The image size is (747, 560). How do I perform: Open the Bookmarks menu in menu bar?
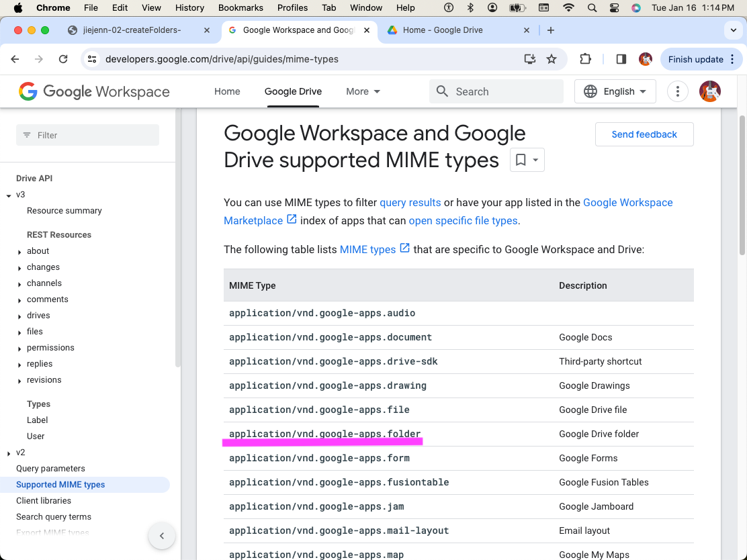point(240,7)
